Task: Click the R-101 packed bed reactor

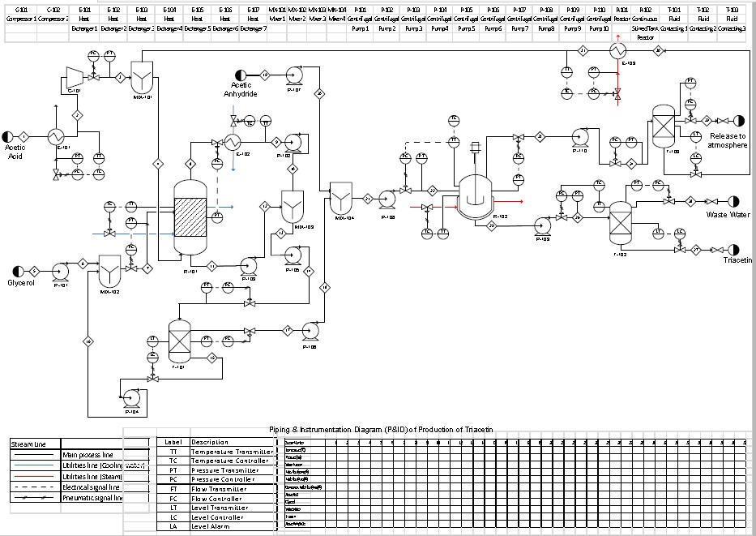Action: [190, 217]
